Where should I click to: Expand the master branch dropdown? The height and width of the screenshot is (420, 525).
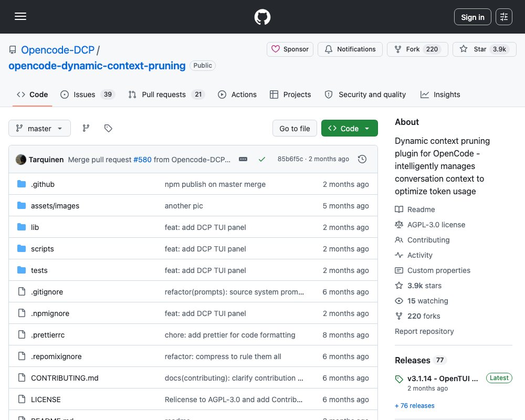click(x=39, y=128)
